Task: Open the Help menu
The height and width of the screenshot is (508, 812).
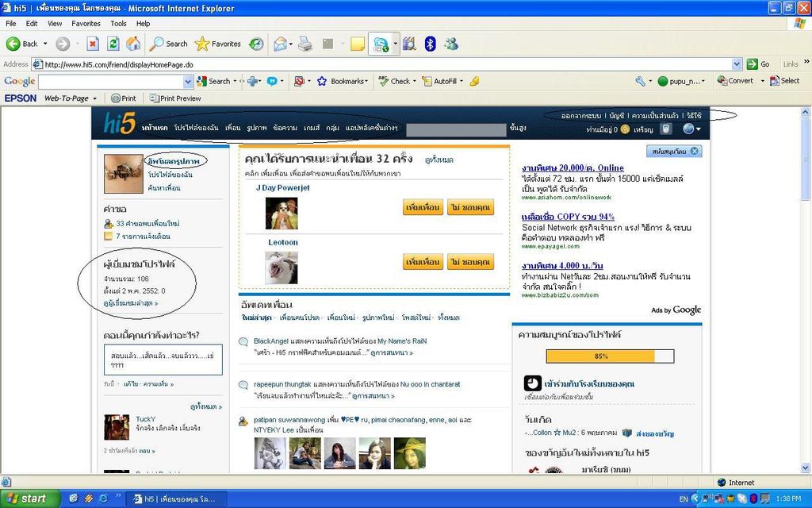Action: tap(143, 23)
